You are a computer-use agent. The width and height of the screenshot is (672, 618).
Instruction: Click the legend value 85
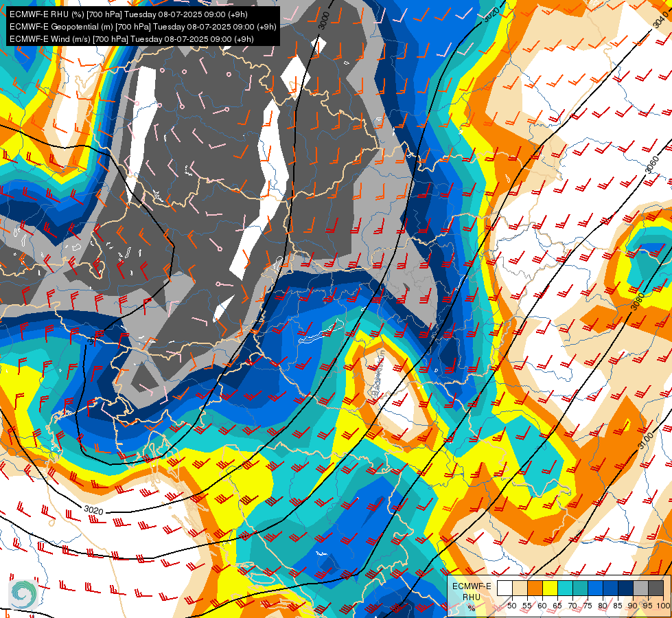pyautogui.click(x=618, y=606)
